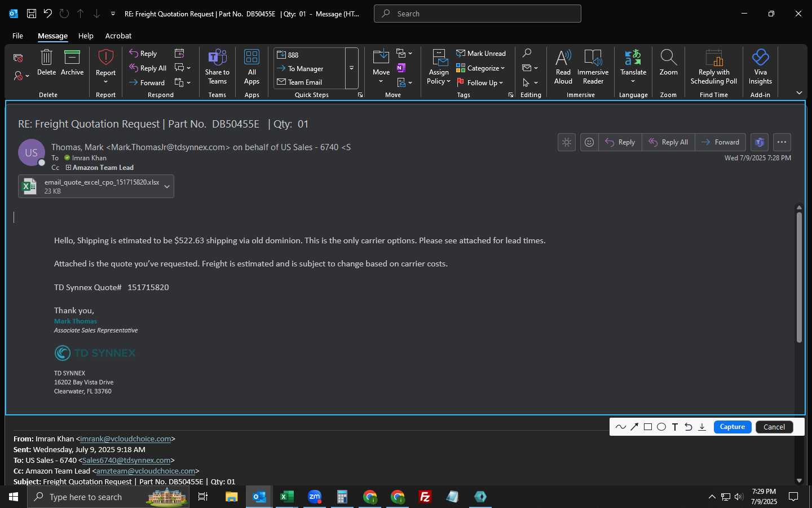The image size is (812, 508).
Task: Select the rectangle tool in the capture toolbar
Action: point(648,427)
